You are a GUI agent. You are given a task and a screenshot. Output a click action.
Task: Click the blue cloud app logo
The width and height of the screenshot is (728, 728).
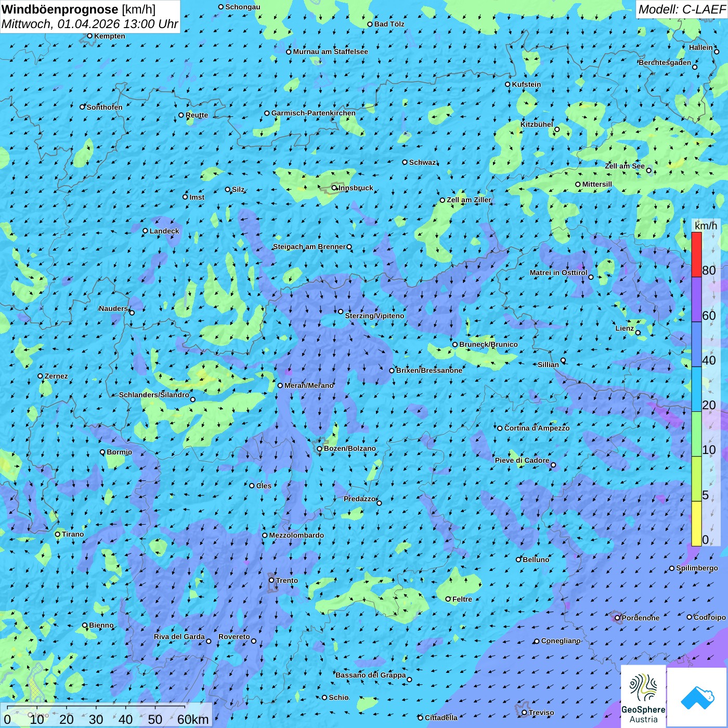[x=697, y=697]
